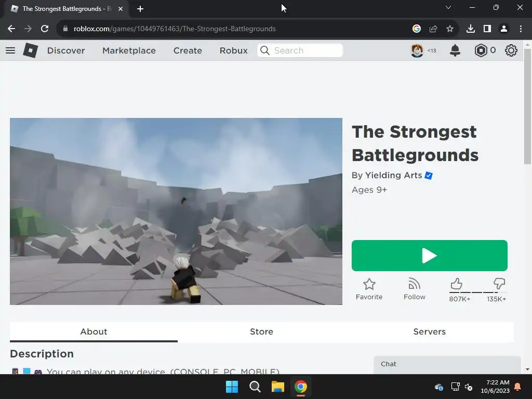Open the Discover page
Screen dimensions: 532x399
(x=66, y=50)
